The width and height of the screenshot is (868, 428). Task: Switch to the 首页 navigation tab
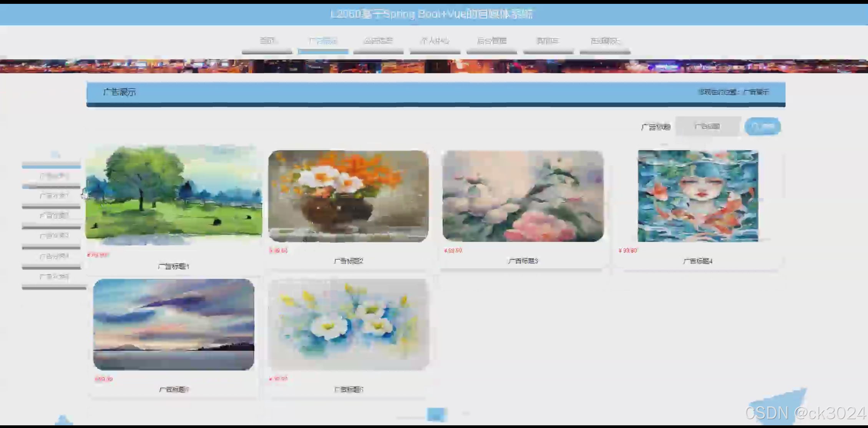pyautogui.click(x=267, y=41)
